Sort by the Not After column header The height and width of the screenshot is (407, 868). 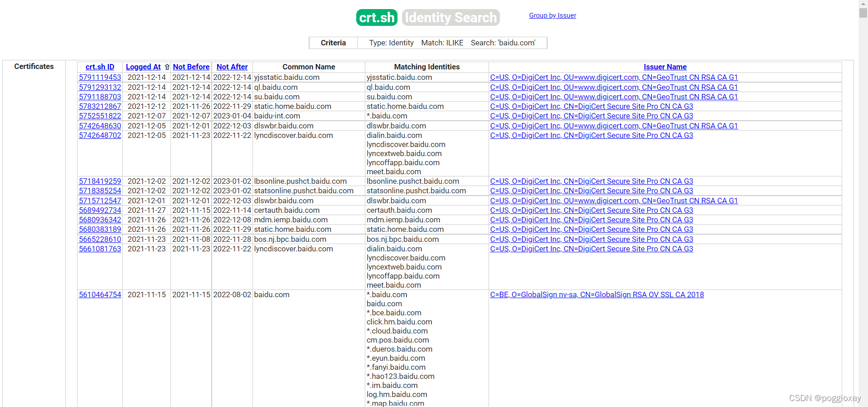pyautogui.click(x=232, y=67)
